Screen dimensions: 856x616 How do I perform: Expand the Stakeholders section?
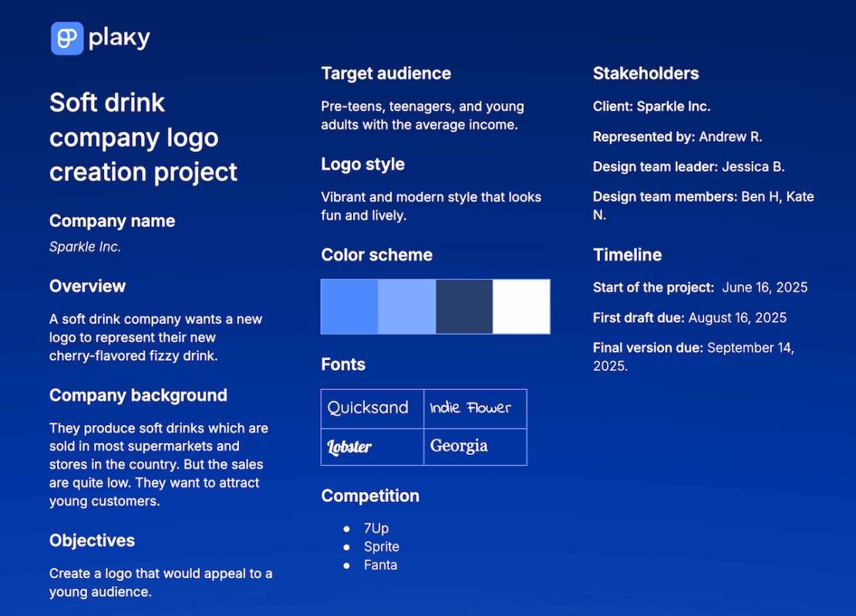645,73
